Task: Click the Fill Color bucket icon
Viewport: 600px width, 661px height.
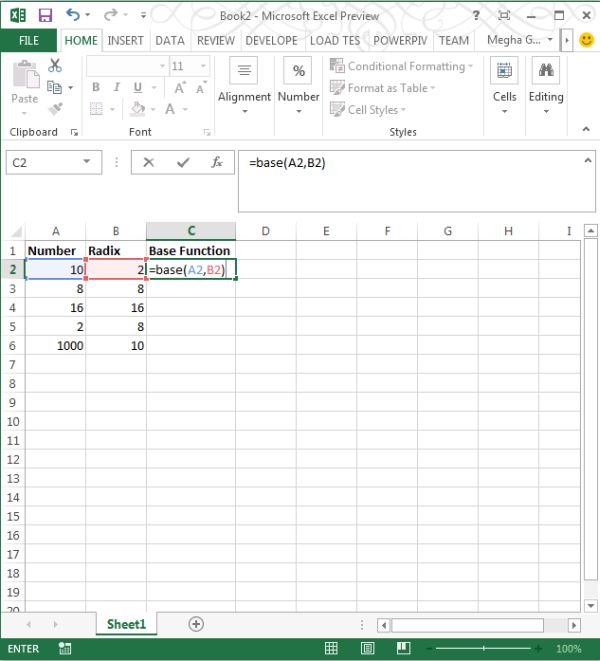Action: tap(137, 109)
